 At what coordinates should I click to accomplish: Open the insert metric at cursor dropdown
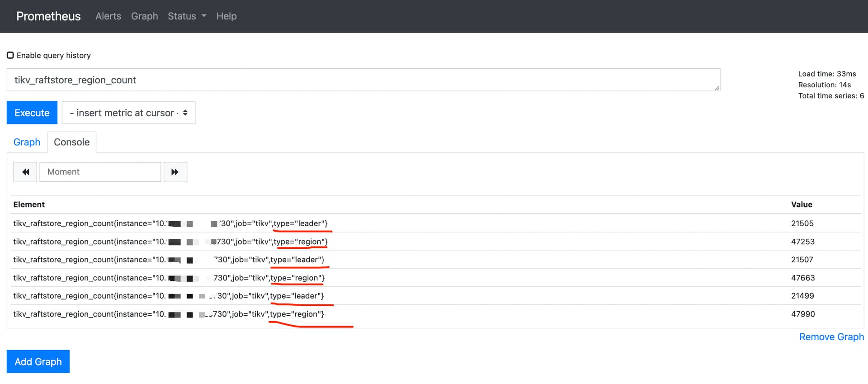click(x=128, y=113)
